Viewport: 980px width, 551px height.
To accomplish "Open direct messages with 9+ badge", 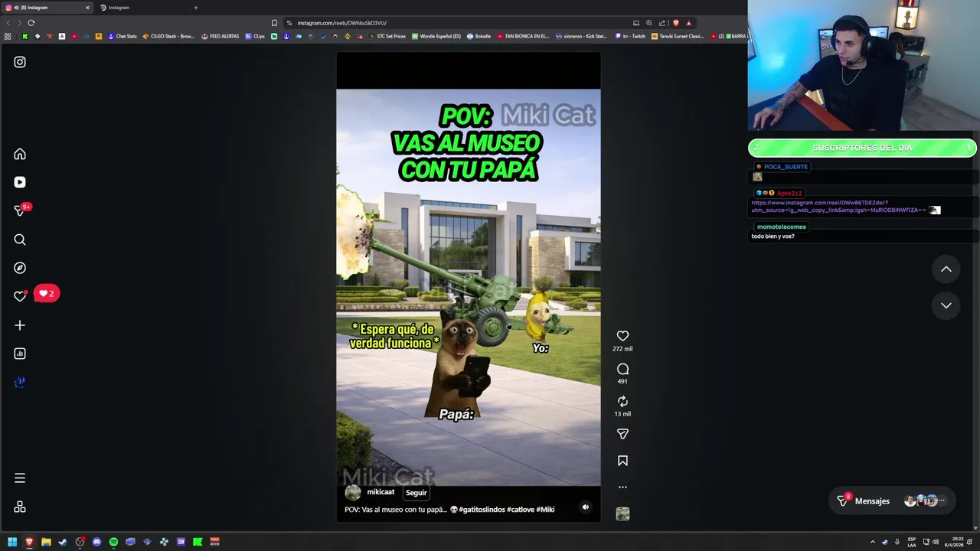I will click(x=20, y=210).
